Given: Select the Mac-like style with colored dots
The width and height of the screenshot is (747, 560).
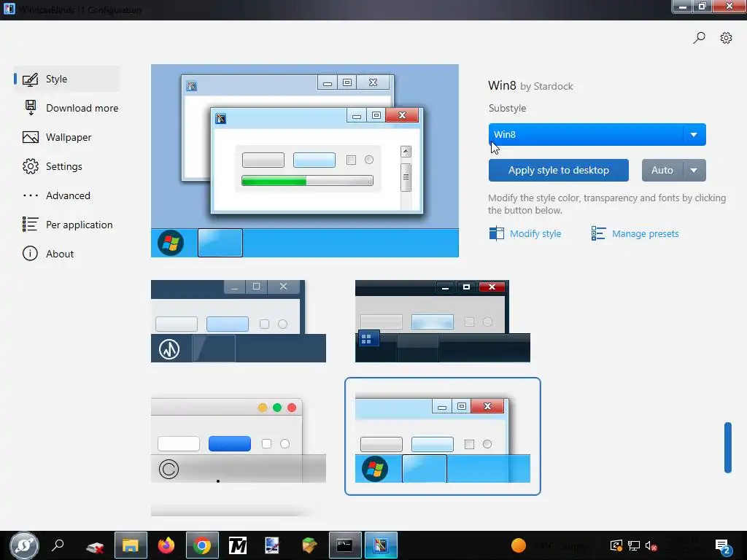Looking at the screenshot, I should (x=239, y=440).
